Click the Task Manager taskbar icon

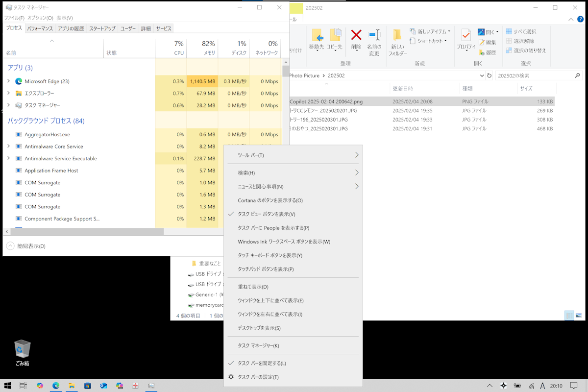[x=151, y=386]
